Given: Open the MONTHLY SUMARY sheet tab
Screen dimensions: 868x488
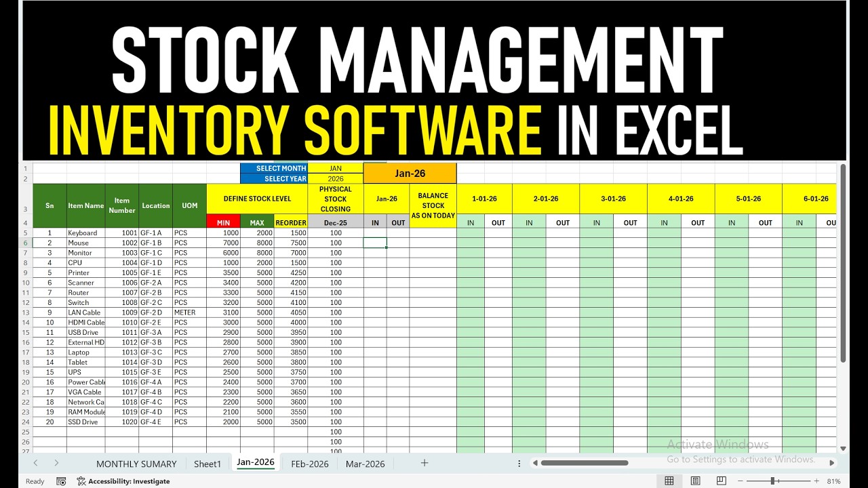Looking at the screenshot, I should click(x=136, y=464).
